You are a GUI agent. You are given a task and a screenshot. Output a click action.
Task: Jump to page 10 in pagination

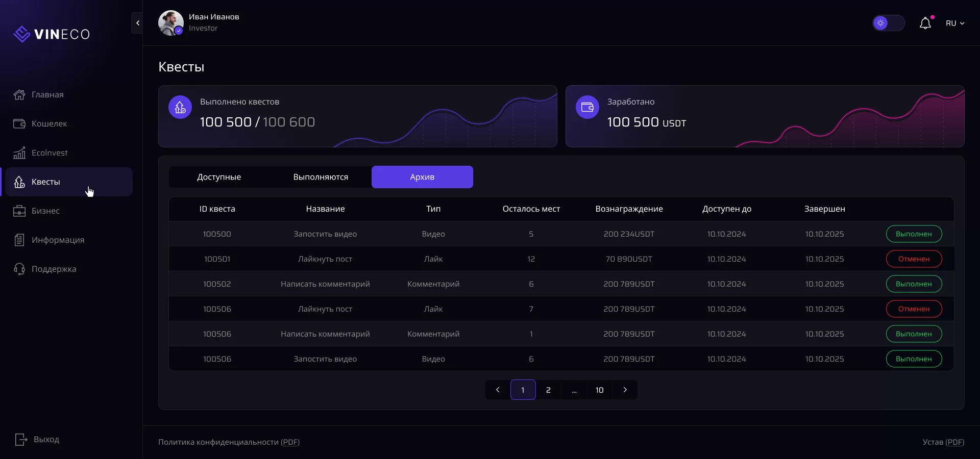pyautogui.click(x=599, y=390)
